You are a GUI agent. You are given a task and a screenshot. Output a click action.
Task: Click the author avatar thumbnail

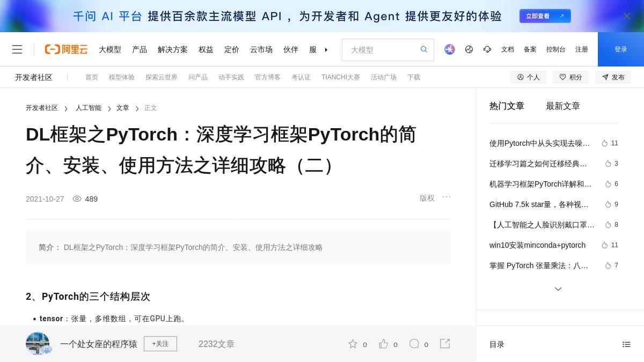(38, 344)
